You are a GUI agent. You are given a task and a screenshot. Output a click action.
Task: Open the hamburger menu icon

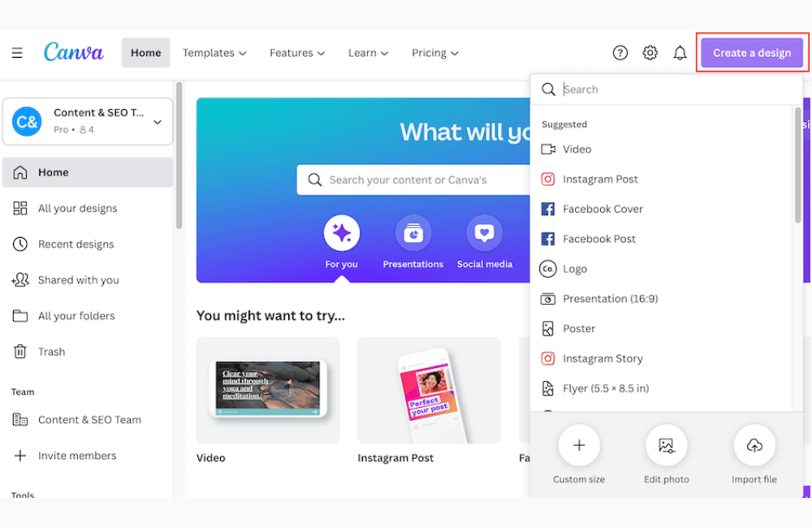pos(17,53)
